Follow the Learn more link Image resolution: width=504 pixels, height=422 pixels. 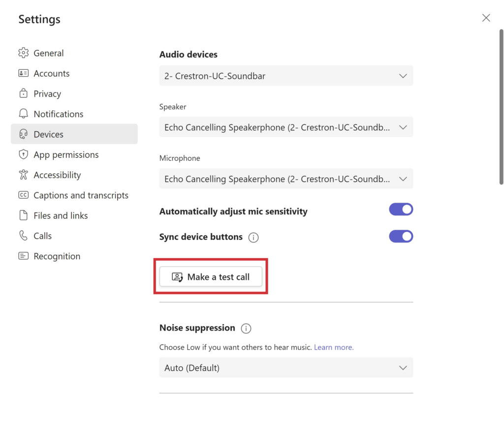(x=334, y=347)
